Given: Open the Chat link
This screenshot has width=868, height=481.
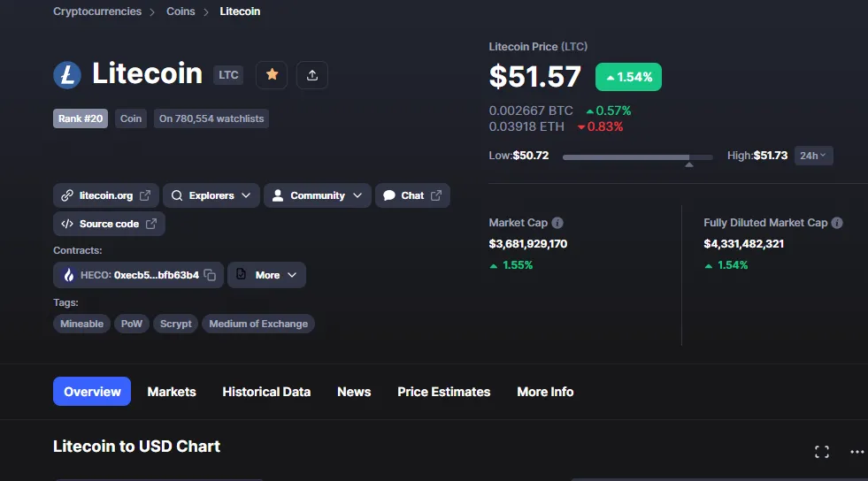Looking at the screenshot, I should click(x=412, y=195).
